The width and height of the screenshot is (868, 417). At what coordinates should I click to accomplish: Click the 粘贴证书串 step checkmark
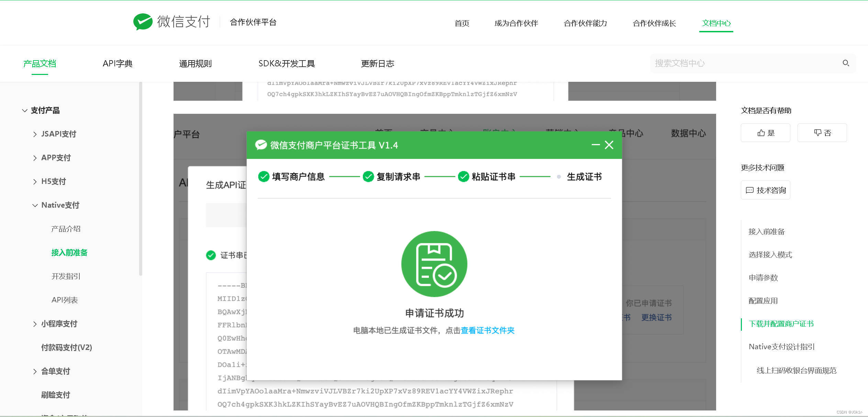click(463, 177)
